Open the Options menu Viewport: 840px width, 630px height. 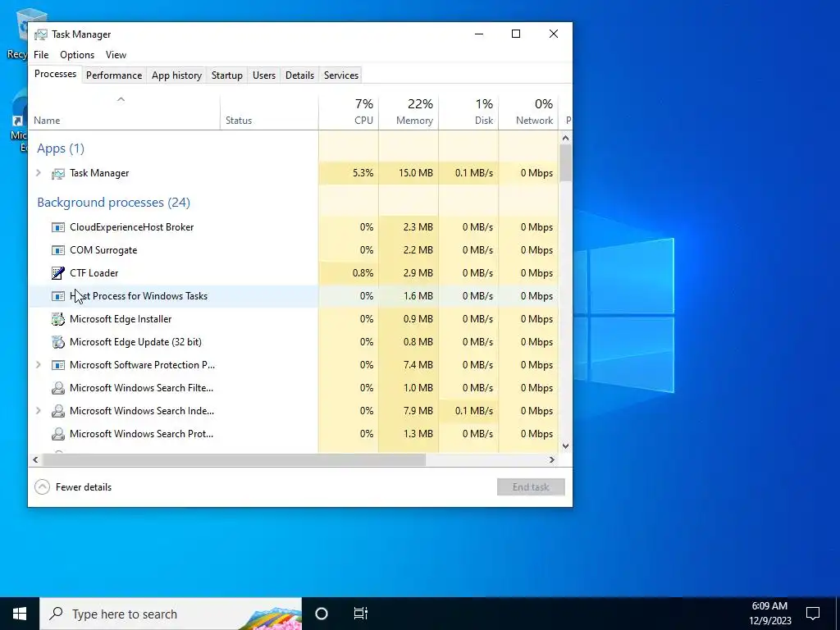click(x=77, y=55)
